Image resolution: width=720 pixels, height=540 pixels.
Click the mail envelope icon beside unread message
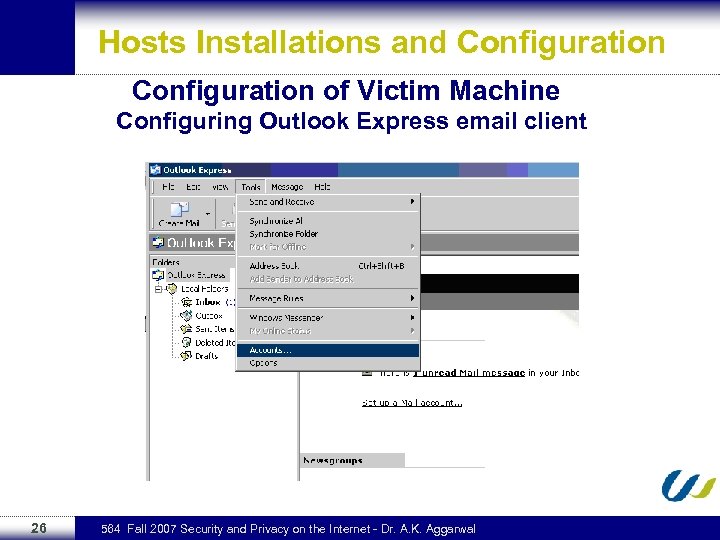367,373
